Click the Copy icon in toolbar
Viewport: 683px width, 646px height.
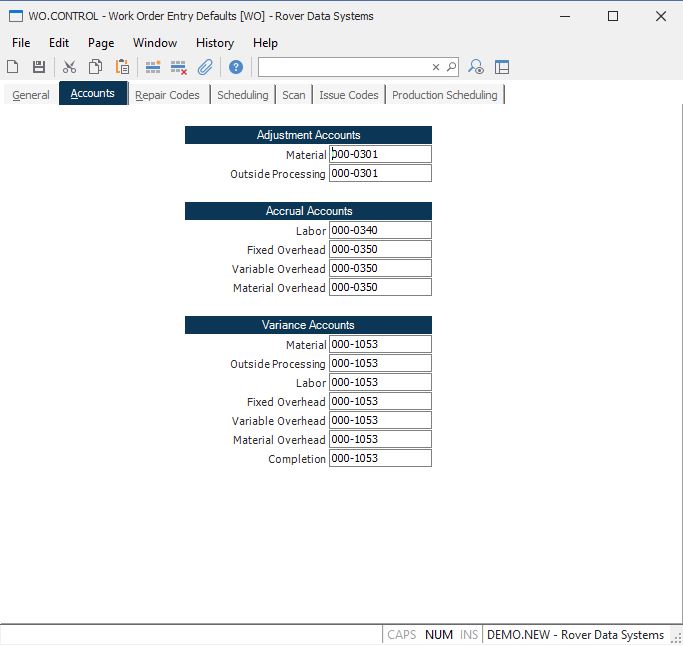pyautogui.click(x=95, y=67)
